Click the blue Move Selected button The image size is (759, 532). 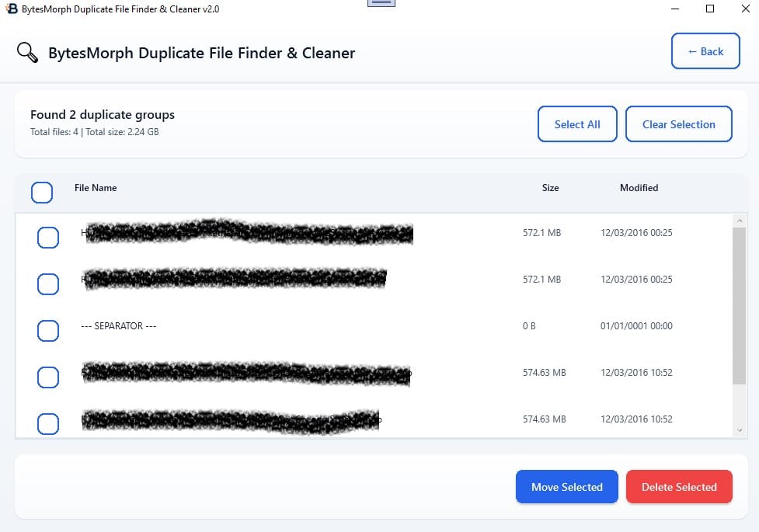point(566,487)
